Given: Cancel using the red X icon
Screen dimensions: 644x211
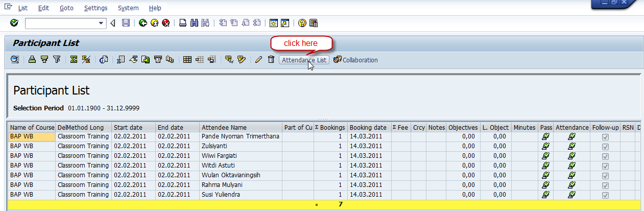Looking at the screenshot, I should tap(166, 23).
